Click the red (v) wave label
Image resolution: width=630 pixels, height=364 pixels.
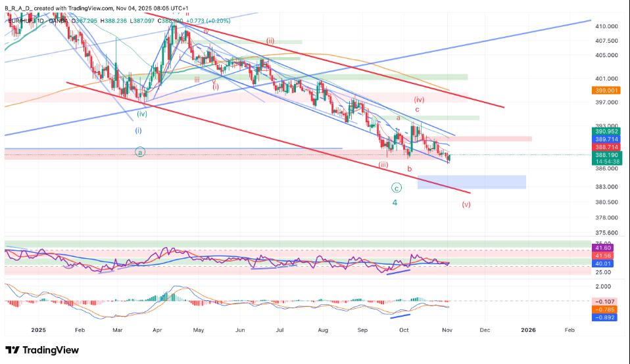pos(466,204)
